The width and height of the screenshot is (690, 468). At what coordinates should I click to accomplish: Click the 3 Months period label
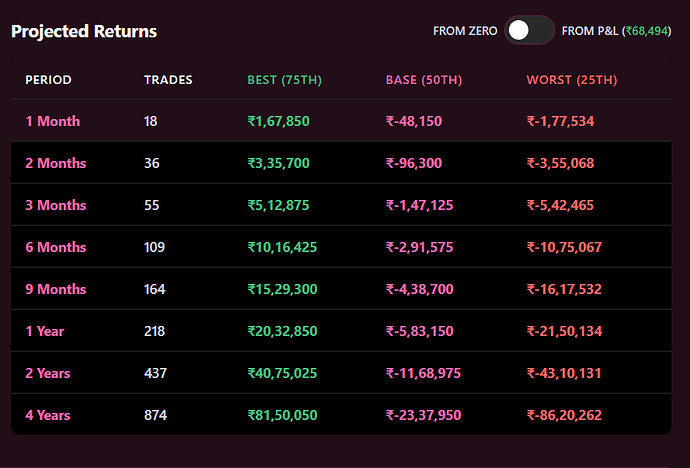[56, 205]
